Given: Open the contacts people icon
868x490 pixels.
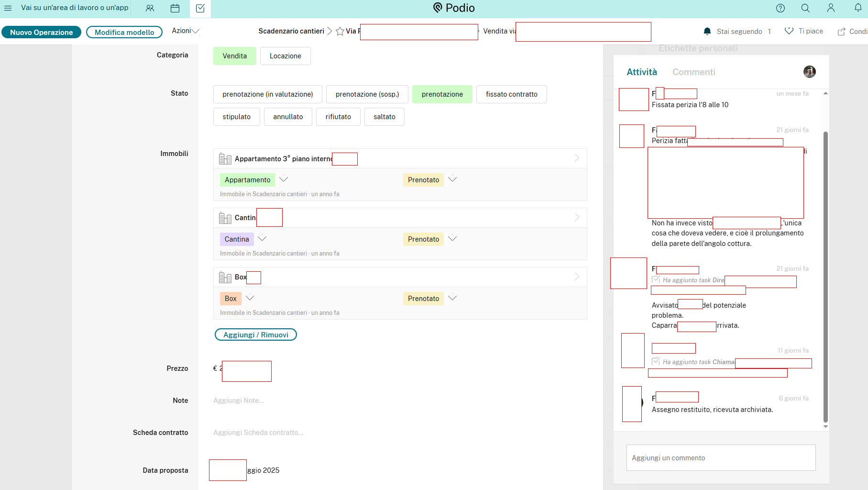Looking at the screenshot, I should [x=150, y=8].
